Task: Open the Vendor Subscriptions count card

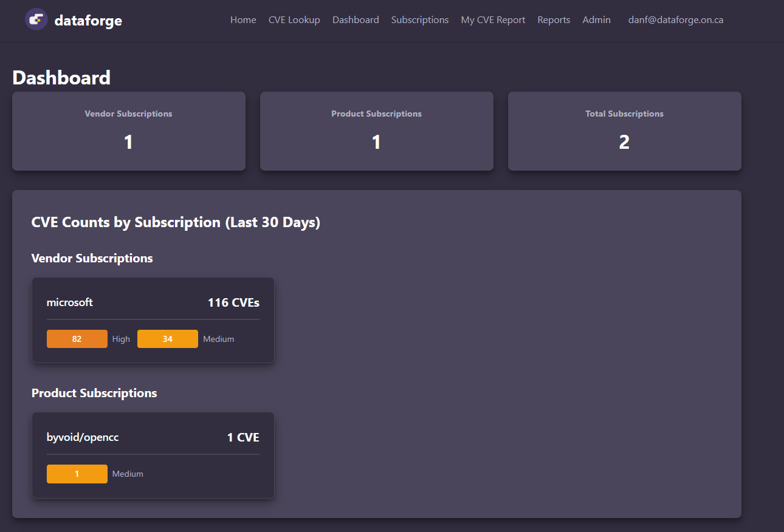Action: (128, 131)
